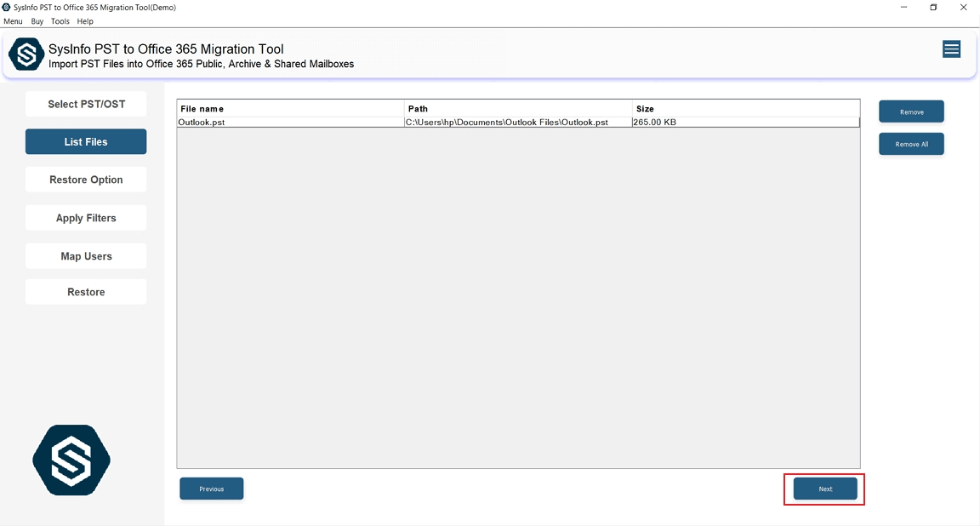The height and width of the screenshot is (526, 980).
Task: Open the Tools menu
Action: tap(60, 21)
